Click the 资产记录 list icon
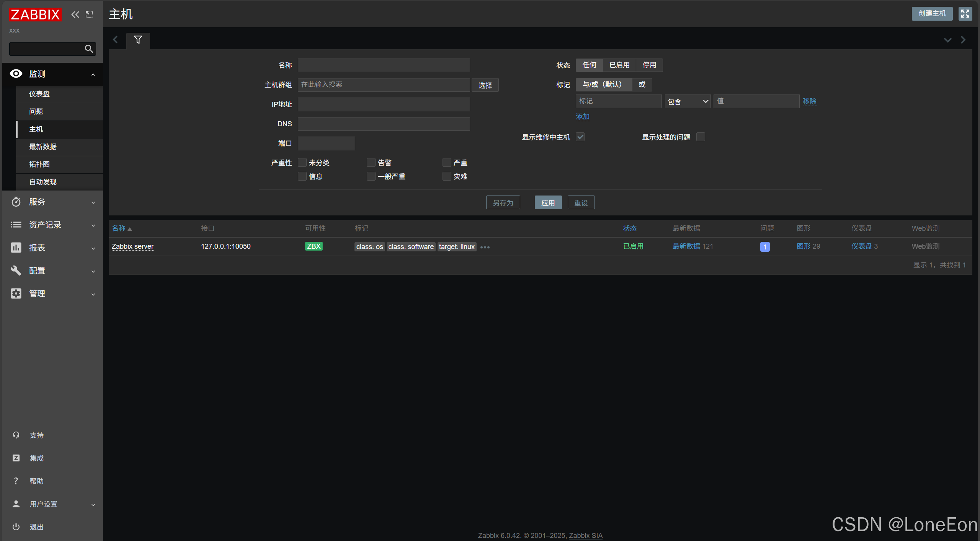The height and width of the screenshot is (541, 980). pos(16,225)
